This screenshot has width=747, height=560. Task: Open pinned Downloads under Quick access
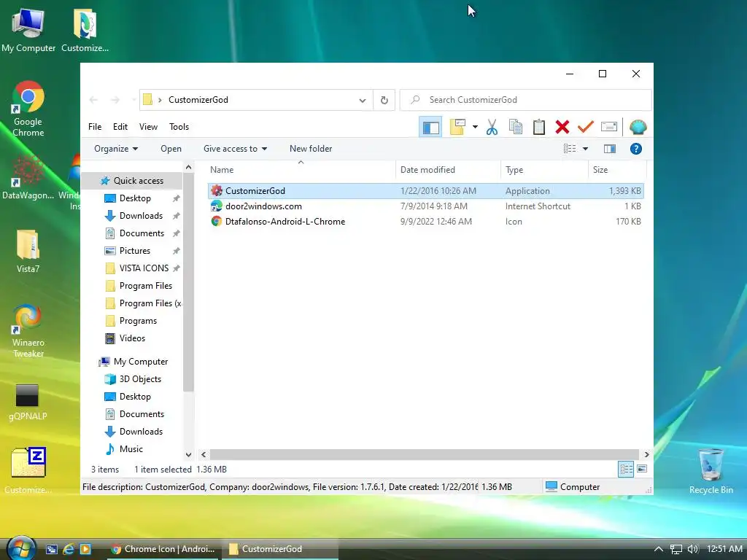tap(141, 216)
